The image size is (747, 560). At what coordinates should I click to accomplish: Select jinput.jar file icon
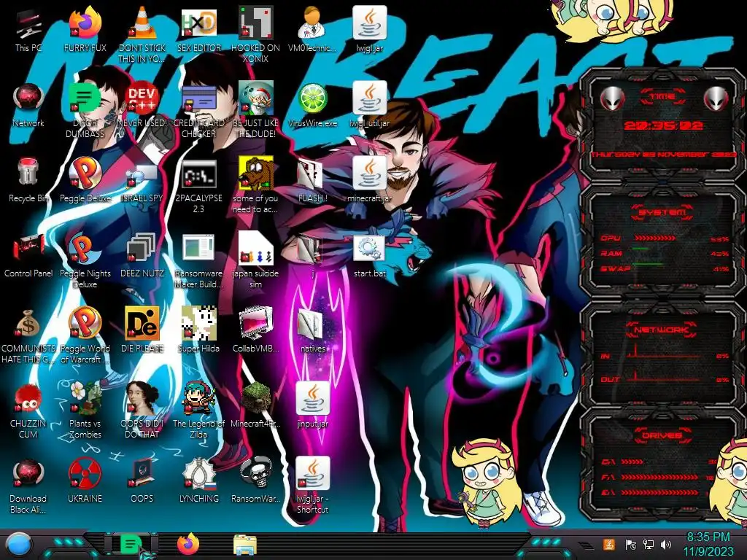click(312, 405)
